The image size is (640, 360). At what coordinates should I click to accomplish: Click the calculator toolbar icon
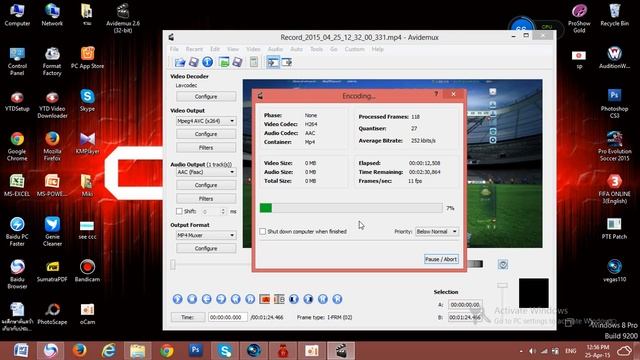(x=254, y=62)
